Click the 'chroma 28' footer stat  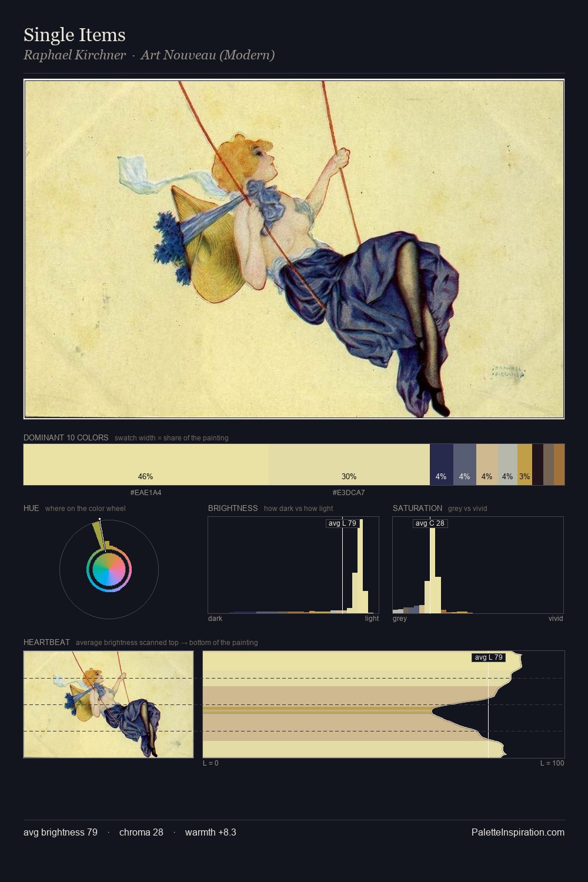click(141, 832)
